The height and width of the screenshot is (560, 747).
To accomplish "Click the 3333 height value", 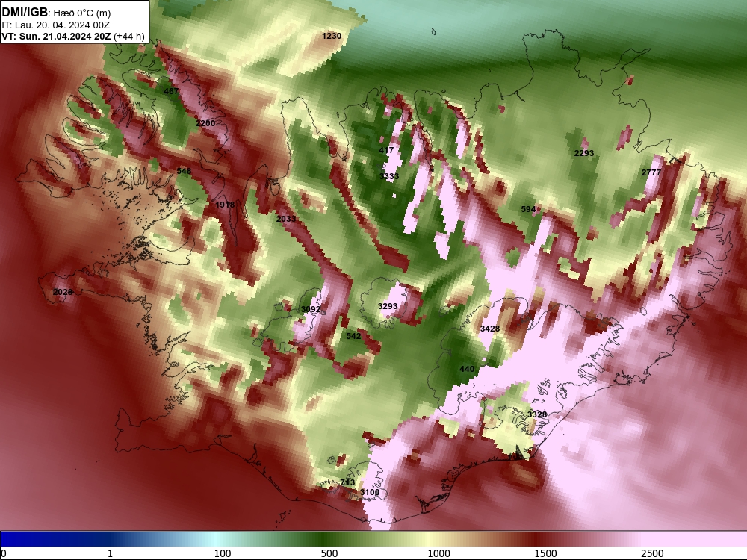I will [x=389, y=176].
